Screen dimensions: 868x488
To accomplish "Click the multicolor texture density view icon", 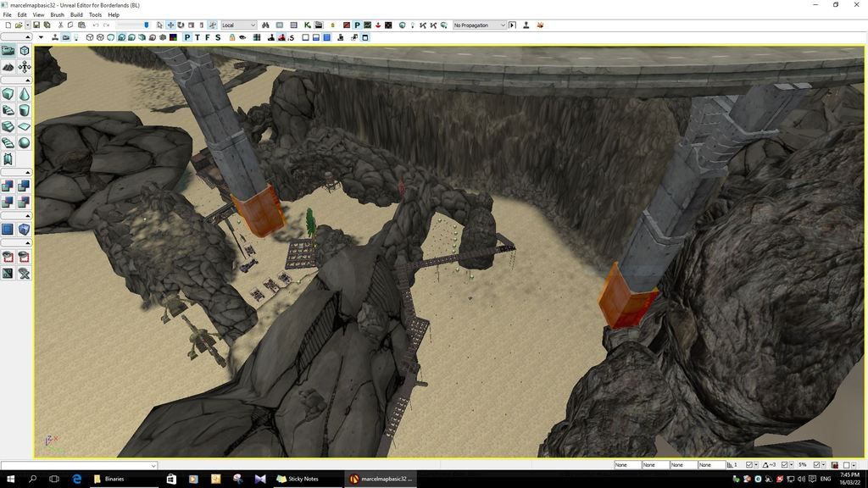I will pyautogui.click(x=173, y=37).
